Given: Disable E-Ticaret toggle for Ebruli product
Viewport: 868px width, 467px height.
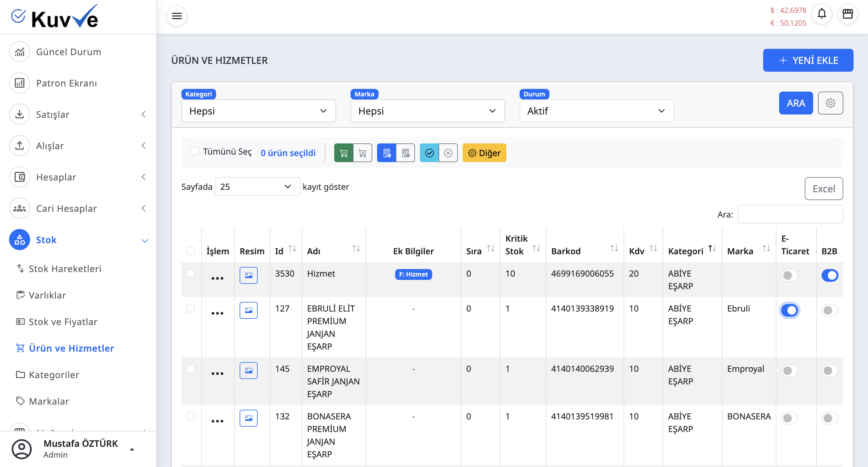Looking at the screenshot, I should click(789, 310).
